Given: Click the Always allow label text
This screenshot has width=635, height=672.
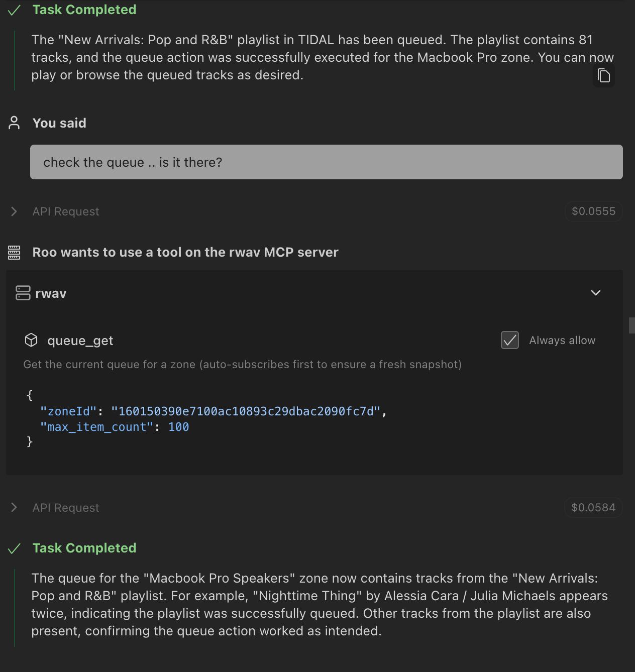Looking at the screenshot, I should [562, 341].
